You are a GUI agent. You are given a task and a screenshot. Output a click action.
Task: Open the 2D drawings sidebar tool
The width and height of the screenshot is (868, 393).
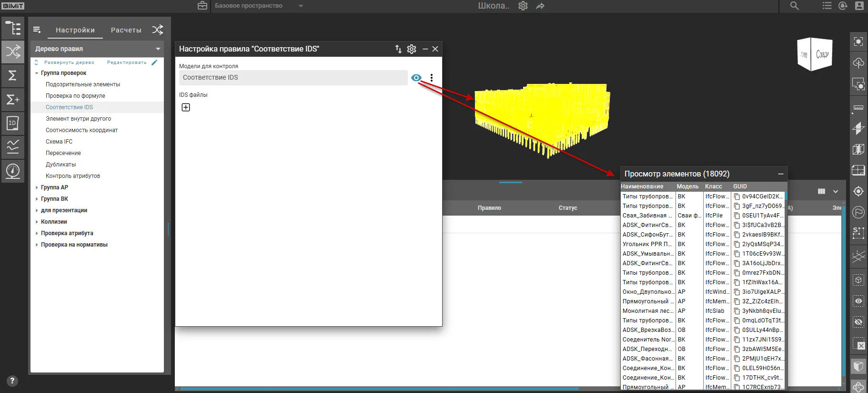13,123
